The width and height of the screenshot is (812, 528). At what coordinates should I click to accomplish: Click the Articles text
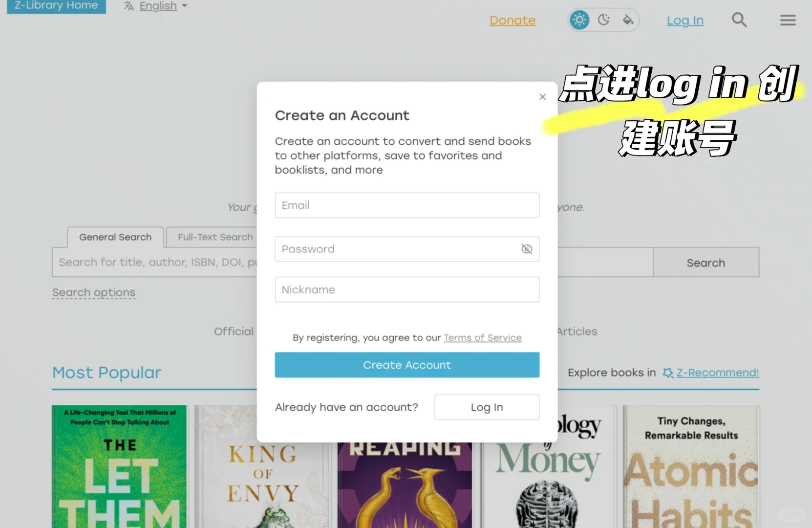tap(577, 331)
